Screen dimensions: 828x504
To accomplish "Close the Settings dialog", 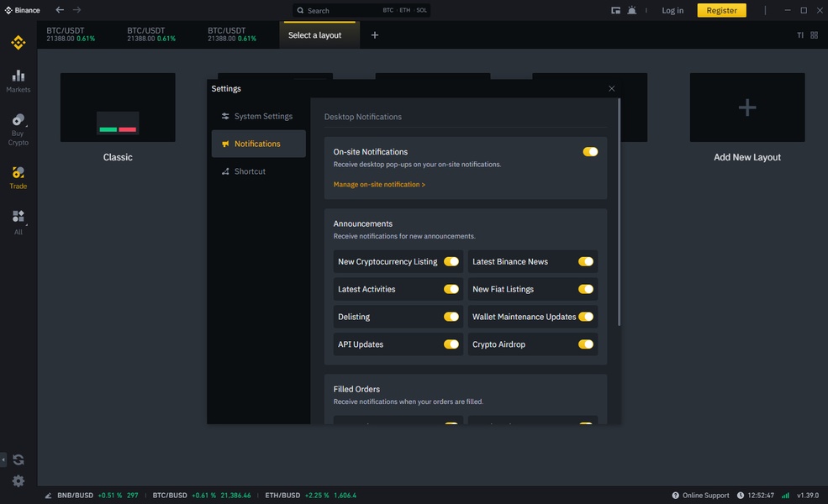I will pyautogui.click(x=611, y=89).
